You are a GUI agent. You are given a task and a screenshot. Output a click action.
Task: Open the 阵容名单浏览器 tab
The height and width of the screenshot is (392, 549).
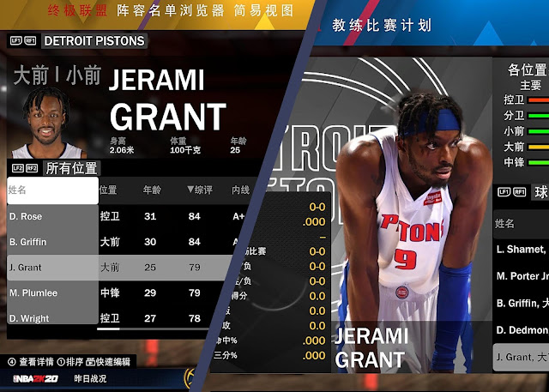[171, 11]
